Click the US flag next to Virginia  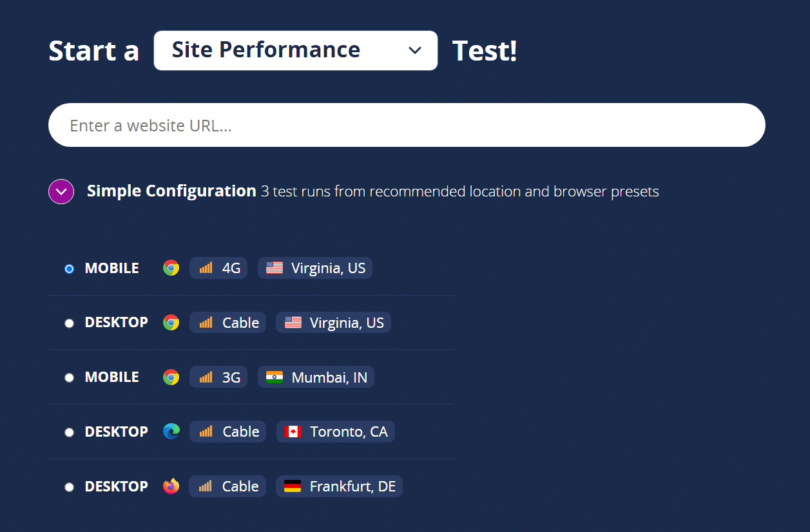(x=274, y=267)
